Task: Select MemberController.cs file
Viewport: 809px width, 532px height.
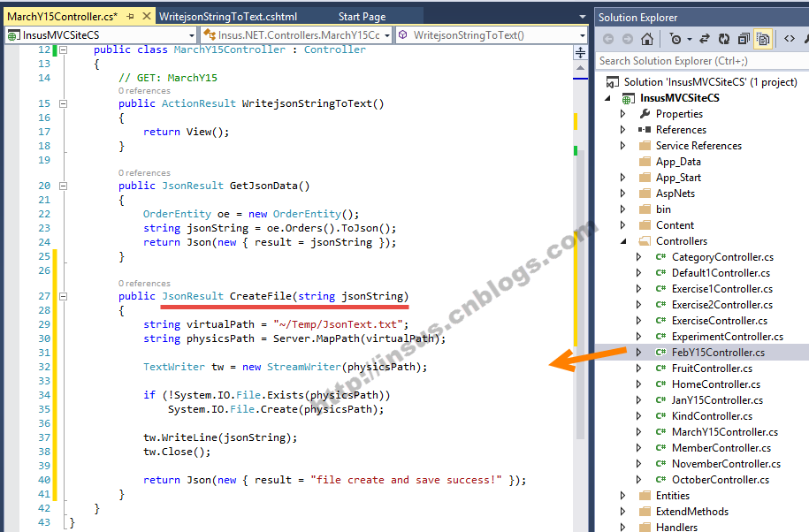Action: [x=721, y=448]
